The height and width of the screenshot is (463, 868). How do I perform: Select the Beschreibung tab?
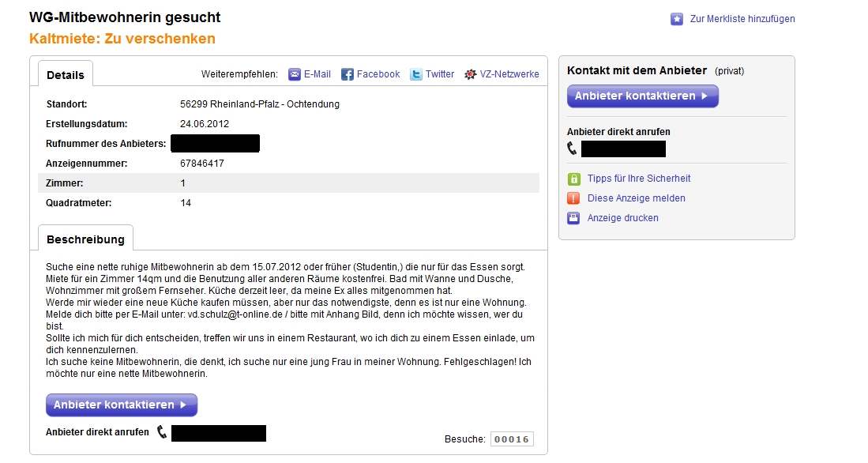click(x=85, y=239)
